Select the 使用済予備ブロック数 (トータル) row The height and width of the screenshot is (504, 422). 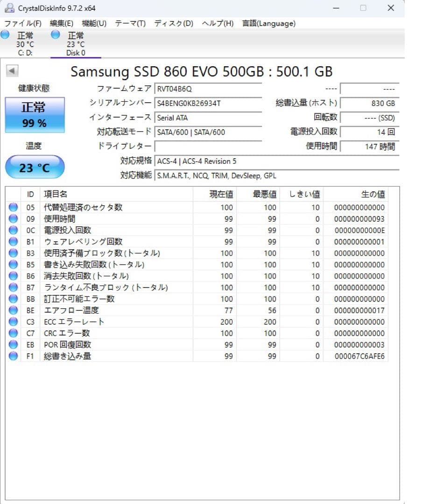tap(197, 253)
